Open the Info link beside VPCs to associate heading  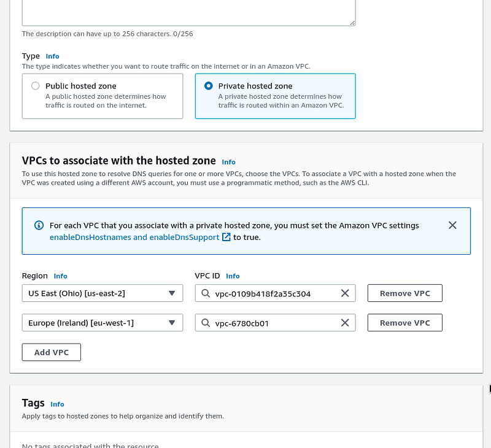click(228, 162)
